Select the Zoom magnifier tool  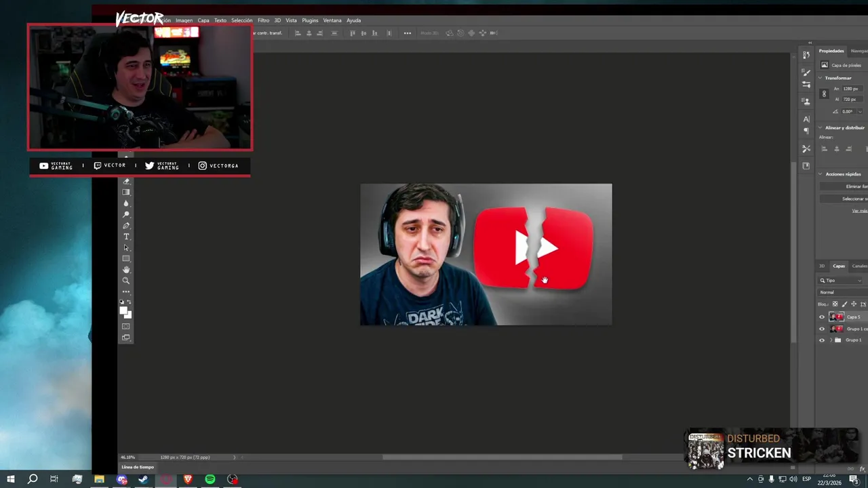pyautogui.click(x=126, y=281)
